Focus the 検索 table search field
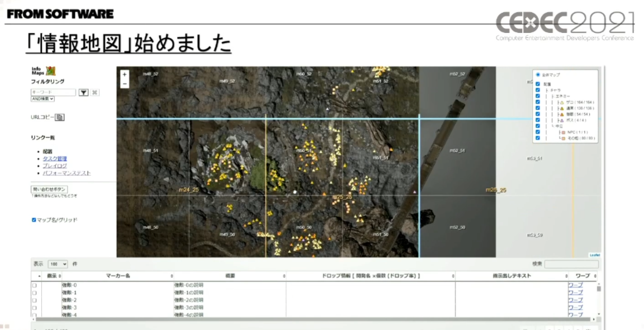Image resolution: width=644 pixels, height=330 pixels. click(571, 264)
